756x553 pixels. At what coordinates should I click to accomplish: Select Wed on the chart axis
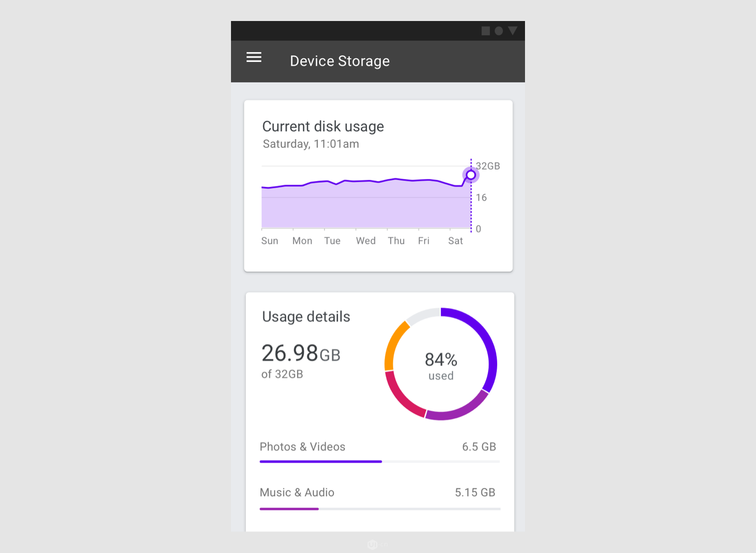point(366,241)
